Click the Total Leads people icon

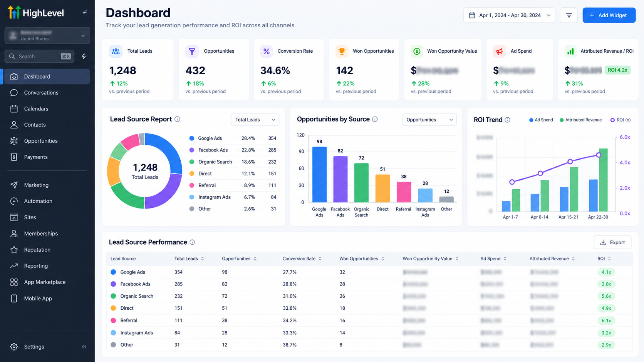coord(116,51)
